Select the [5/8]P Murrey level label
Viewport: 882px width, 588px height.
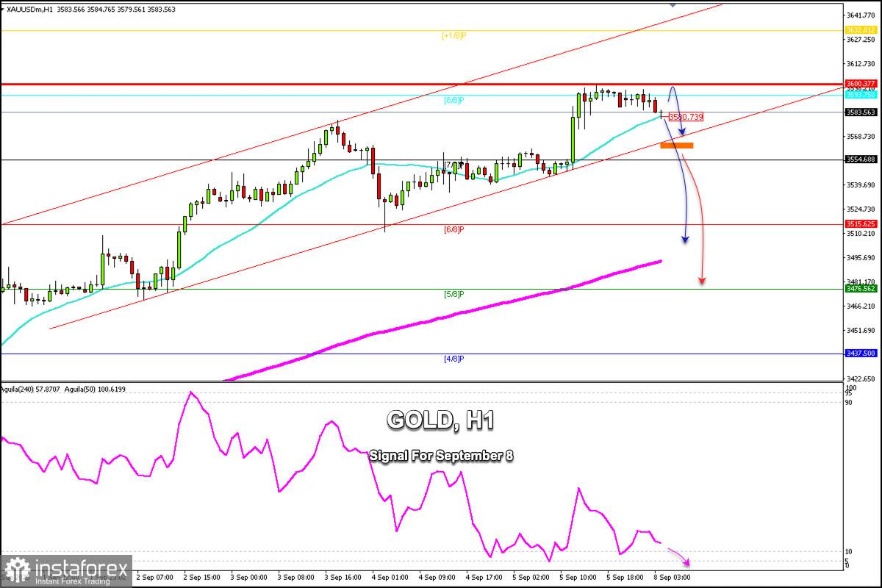pyautogui.click(x=453, y=294)
